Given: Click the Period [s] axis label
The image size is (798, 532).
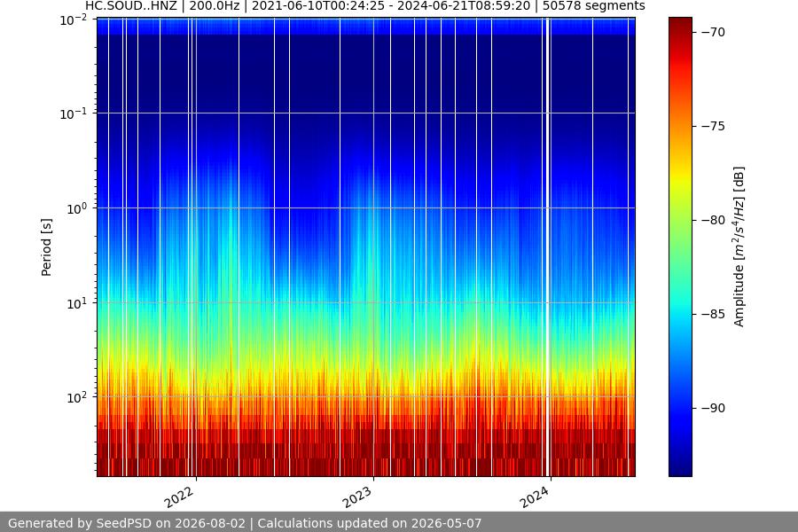Looking at the screenshot, I should pyautogui.click(x=46, y=247).
